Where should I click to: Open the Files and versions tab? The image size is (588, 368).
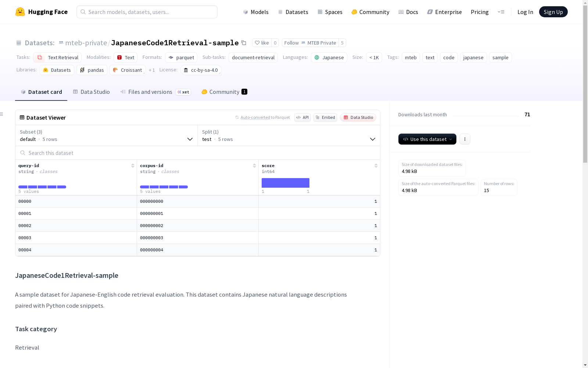coord(155,92)
